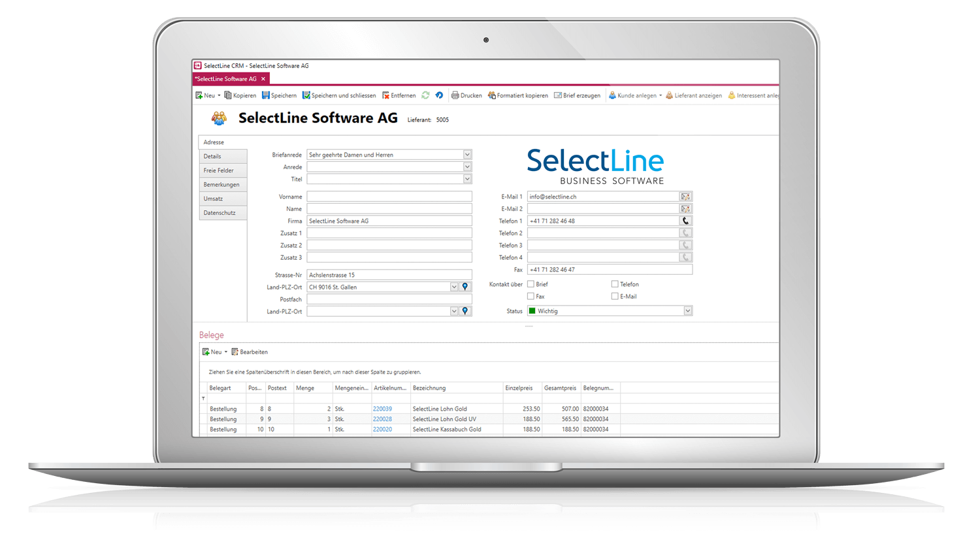
Task: Open the Datenschutz tab
Action: point(223,213)
